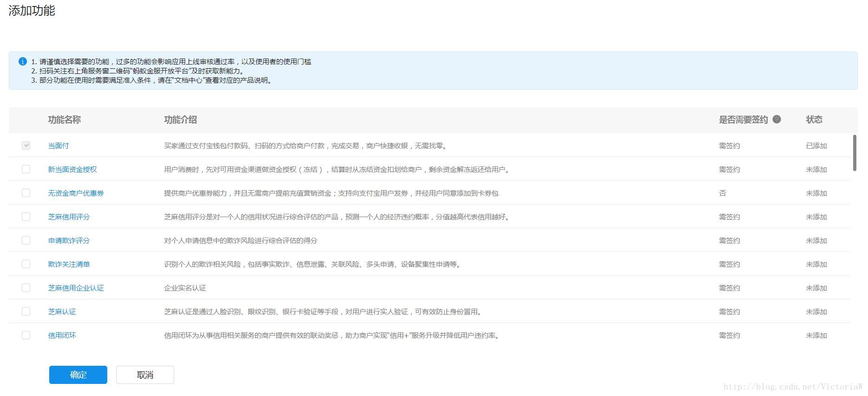Check the 信用闭环 checkbox
The image size is (868, 396).
point(26,335)
